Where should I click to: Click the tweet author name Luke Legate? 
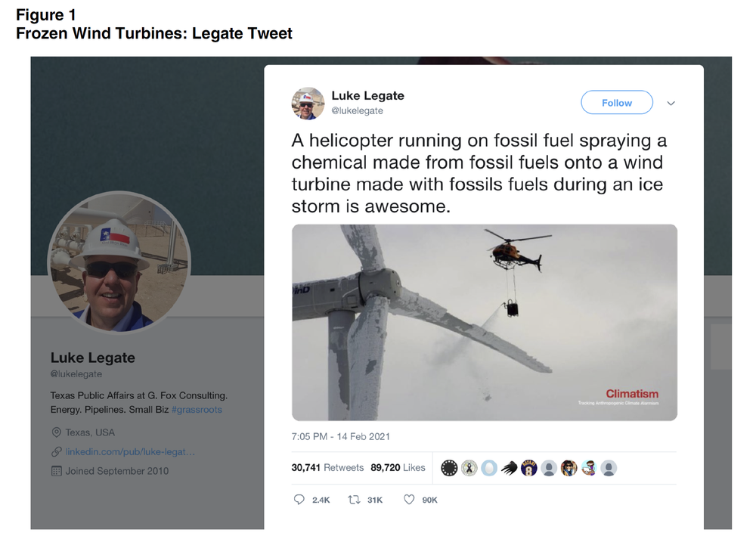[367, 95]
